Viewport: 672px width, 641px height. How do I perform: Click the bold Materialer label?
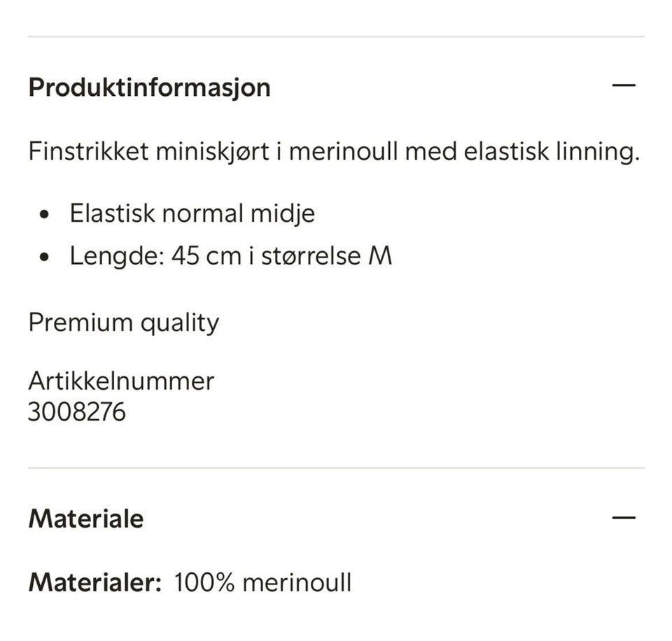click(x=95, y=582)
